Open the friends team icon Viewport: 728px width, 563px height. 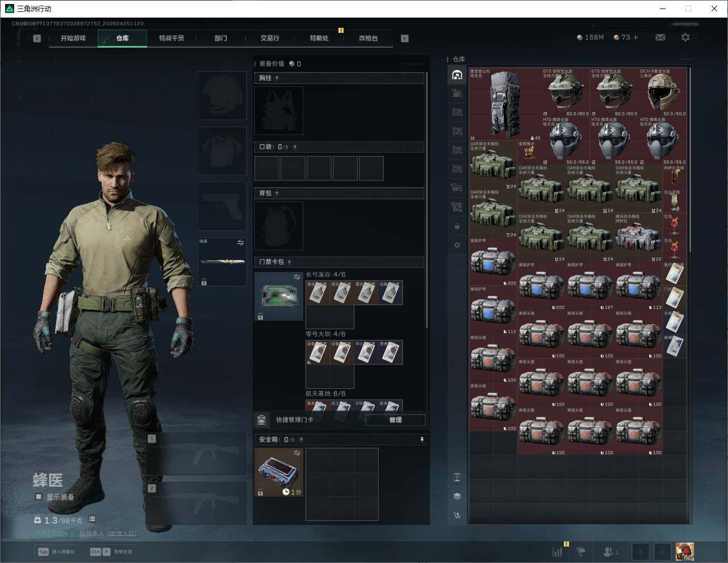pos(610,552)
